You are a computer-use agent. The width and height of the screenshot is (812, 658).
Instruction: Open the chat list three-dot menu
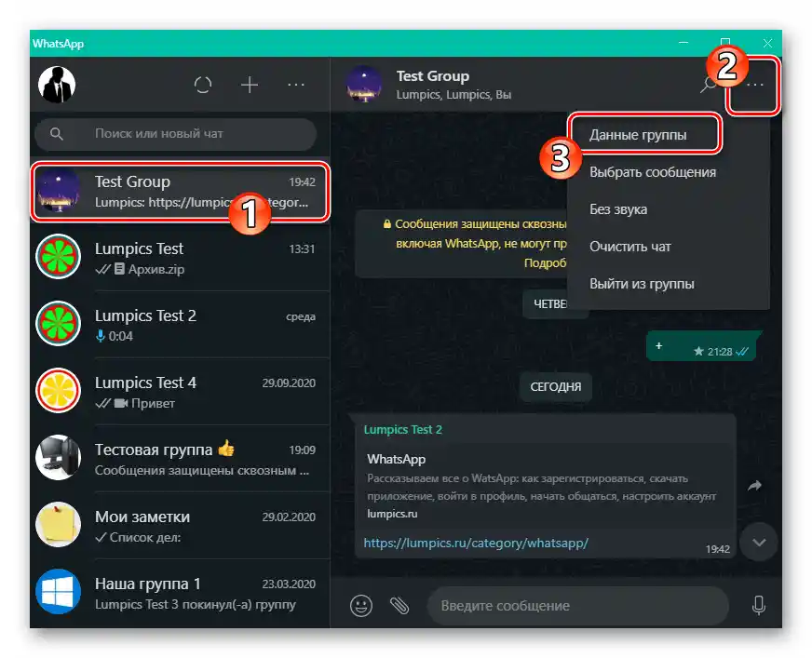[296, 85]
